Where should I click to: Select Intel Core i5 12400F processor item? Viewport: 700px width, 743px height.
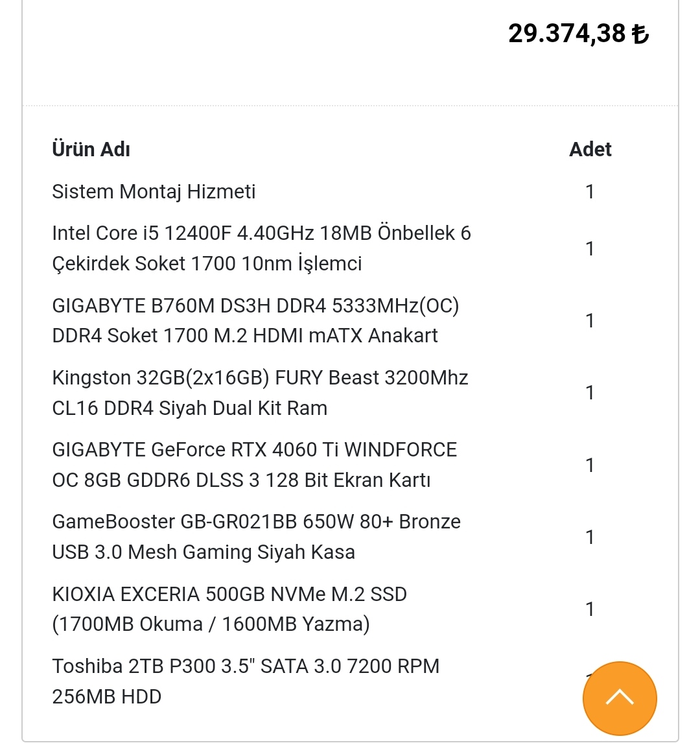coord(261,248)
